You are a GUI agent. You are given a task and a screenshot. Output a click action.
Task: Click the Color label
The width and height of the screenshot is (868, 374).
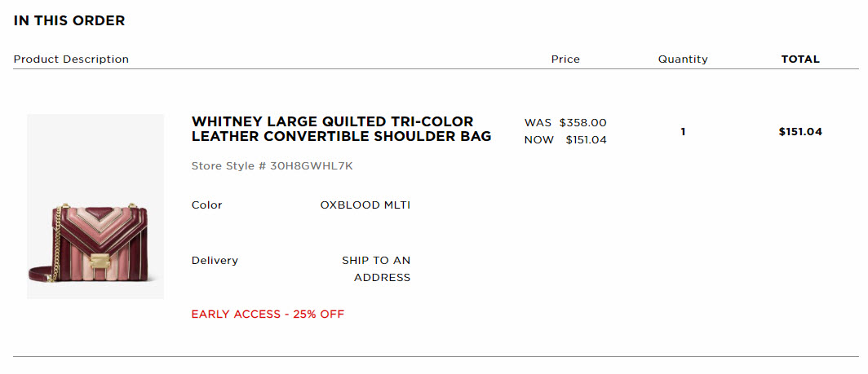coord(207,205)
